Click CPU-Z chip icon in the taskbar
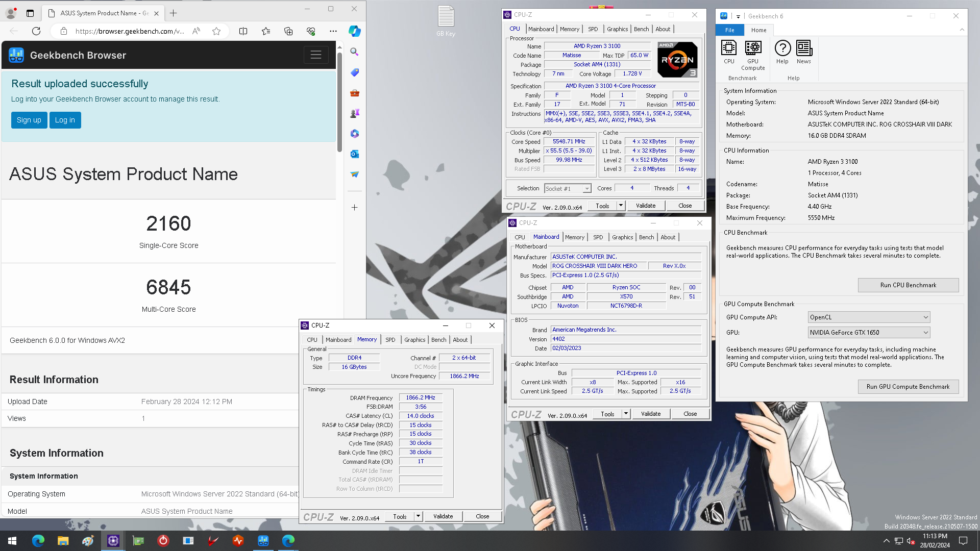 pos(113,540)
